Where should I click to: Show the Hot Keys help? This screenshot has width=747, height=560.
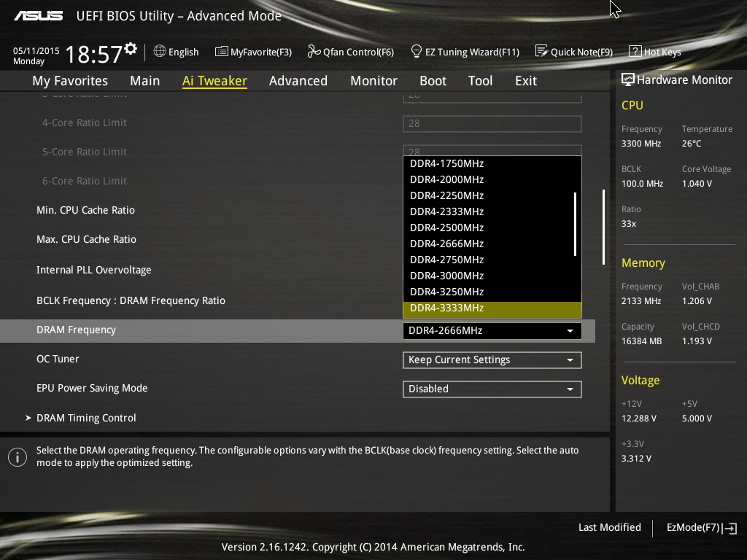point(655,52)
